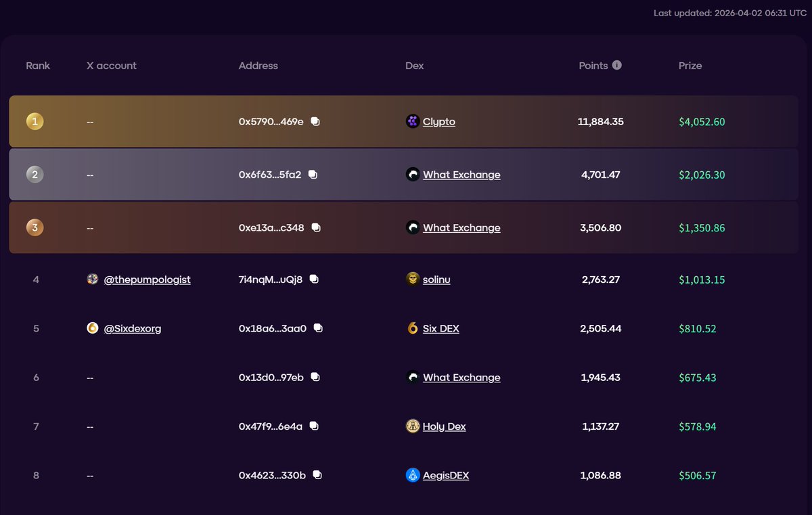Viewport: 812px width, 515px height.
Task: Open the Clypto dex link
Action: [439, 122]
